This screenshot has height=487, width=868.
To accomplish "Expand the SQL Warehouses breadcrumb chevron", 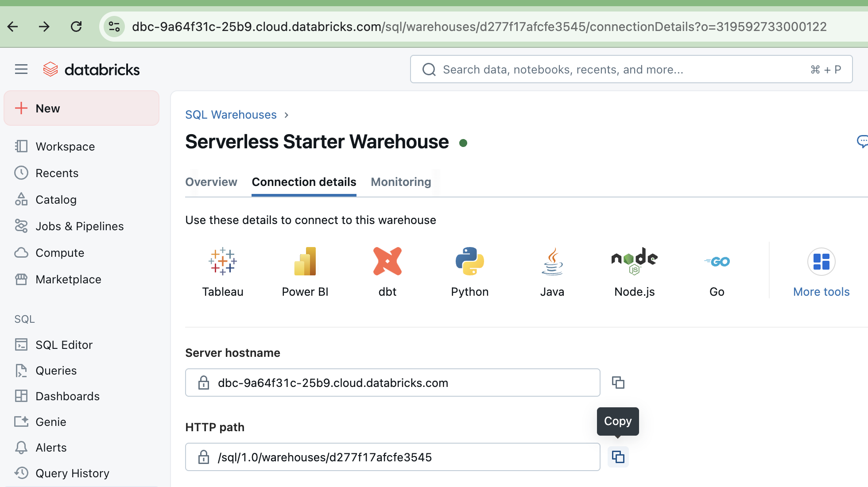I will pyautogui.click(x=286, y=115).
